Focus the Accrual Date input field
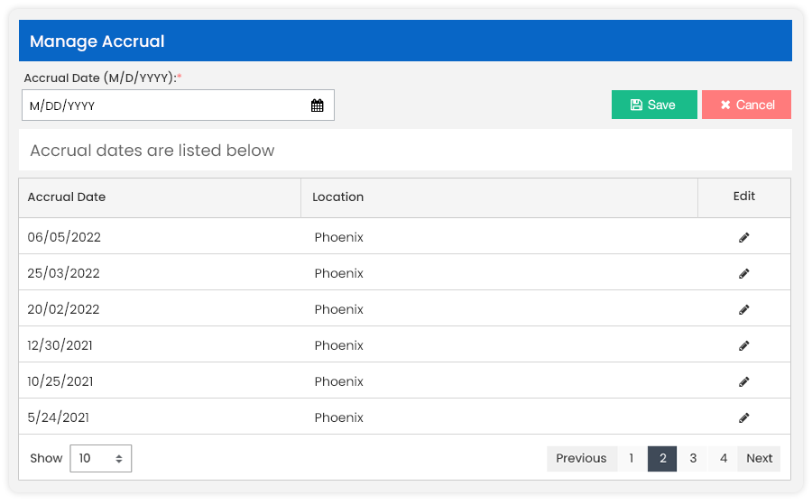 click(x=178, y=105)
